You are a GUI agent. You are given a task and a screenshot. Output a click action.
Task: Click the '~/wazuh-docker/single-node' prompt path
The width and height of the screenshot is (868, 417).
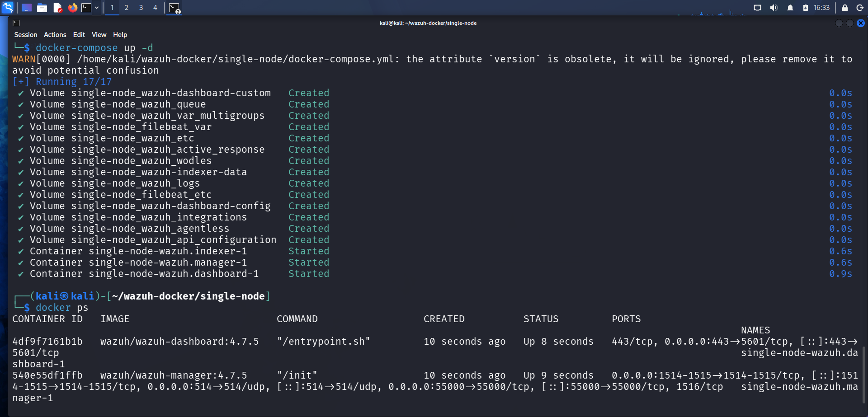coord(189,296)
